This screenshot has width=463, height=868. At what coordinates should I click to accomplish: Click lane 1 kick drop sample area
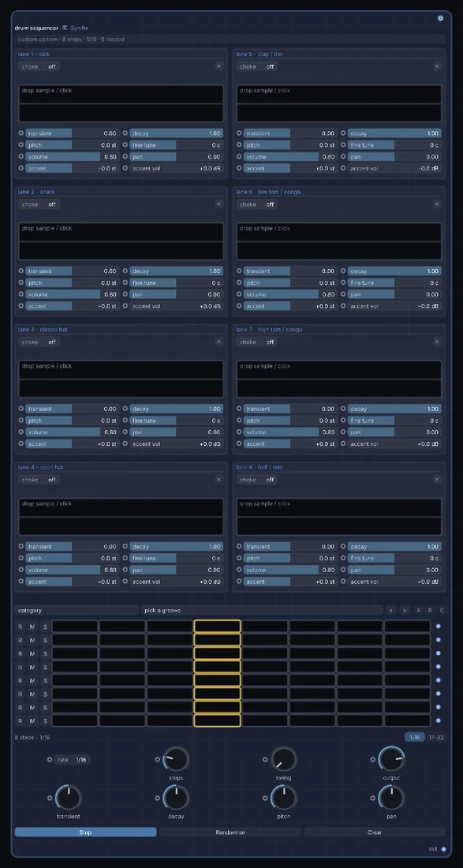click(121, 103)
